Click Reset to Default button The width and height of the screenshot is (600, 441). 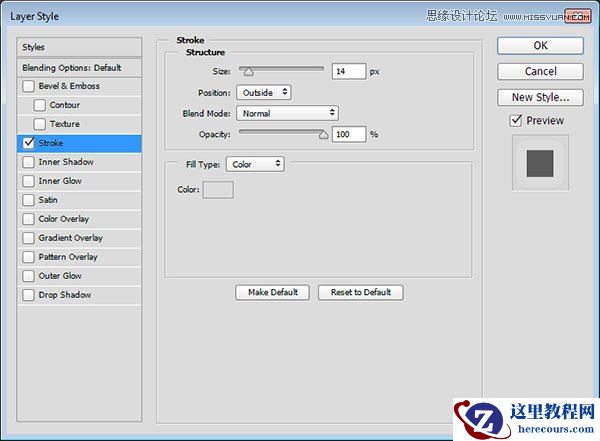pyautogui.click(x=361, y=292)
